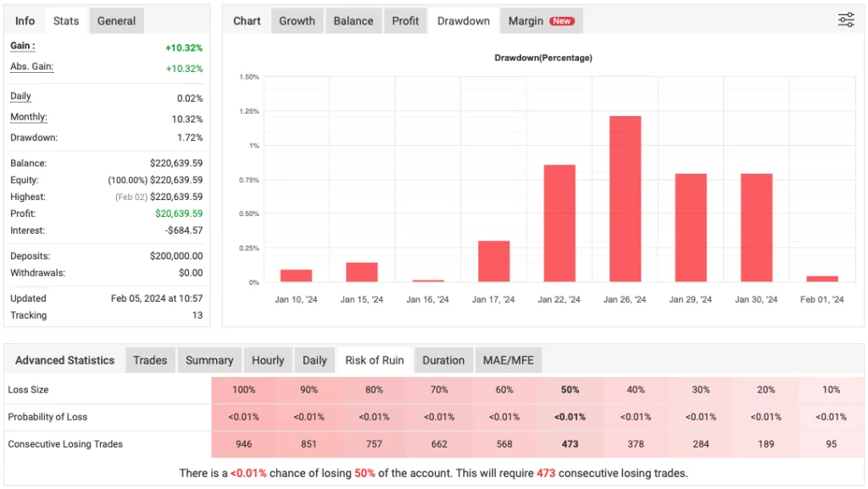Click the Abs. Gain label
The width and height of the screenshot is (868, 489).
tap(31, 67)
